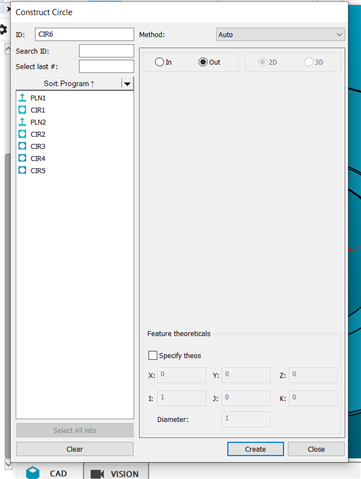Select the PLN2 plane icon
The image size is (361, 479).
(22, 122)
